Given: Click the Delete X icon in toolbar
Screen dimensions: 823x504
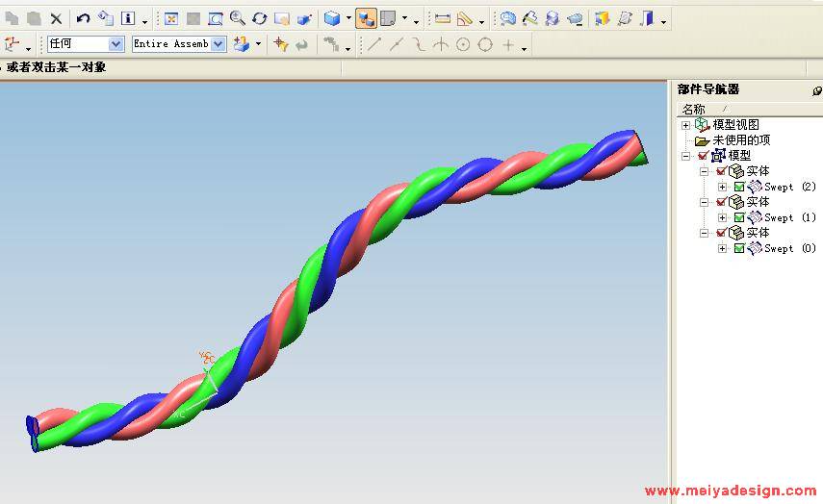Looking at the screenshot, I should [56, 18].
